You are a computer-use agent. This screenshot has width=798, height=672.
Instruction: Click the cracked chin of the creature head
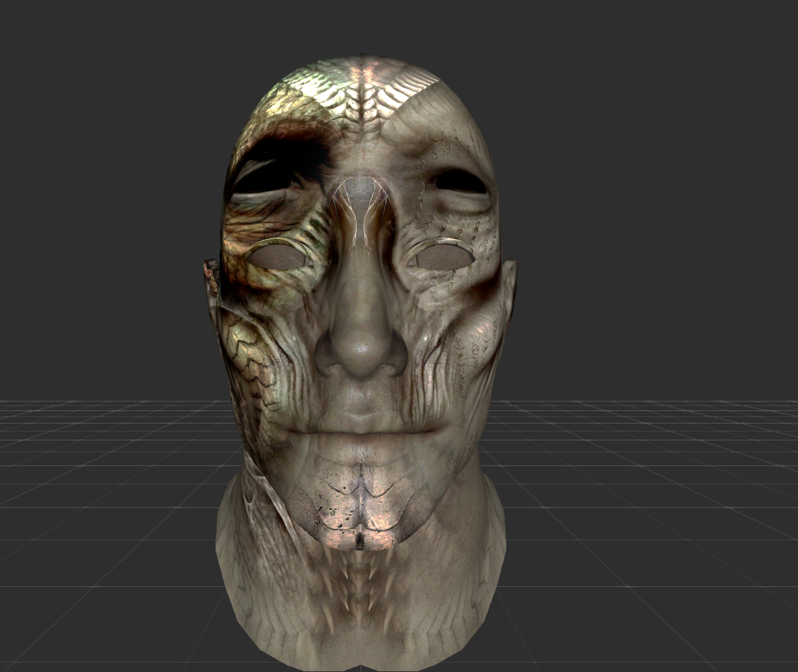pos(360,509)
